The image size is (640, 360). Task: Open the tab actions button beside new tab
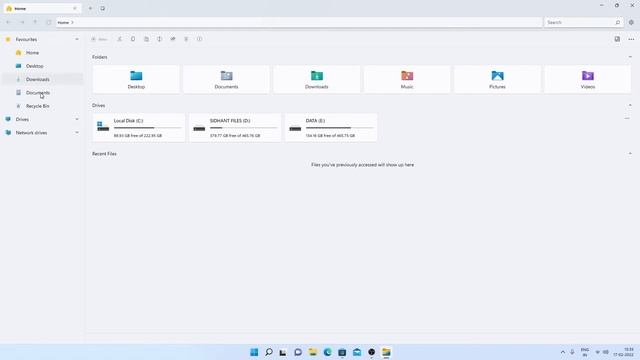coord(102,8)
